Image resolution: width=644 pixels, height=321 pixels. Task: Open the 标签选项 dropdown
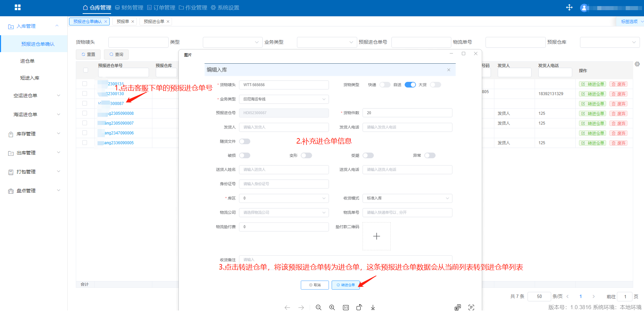point(631,21)
